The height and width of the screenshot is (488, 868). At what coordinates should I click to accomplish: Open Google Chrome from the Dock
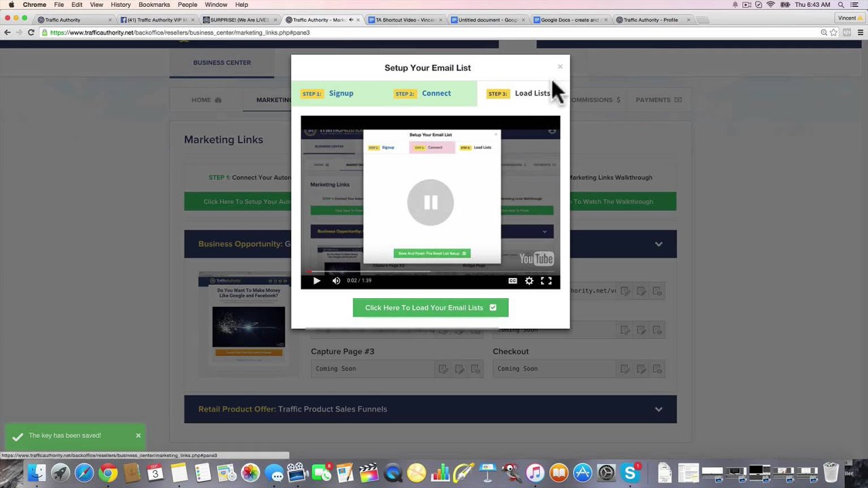point(108,472)
